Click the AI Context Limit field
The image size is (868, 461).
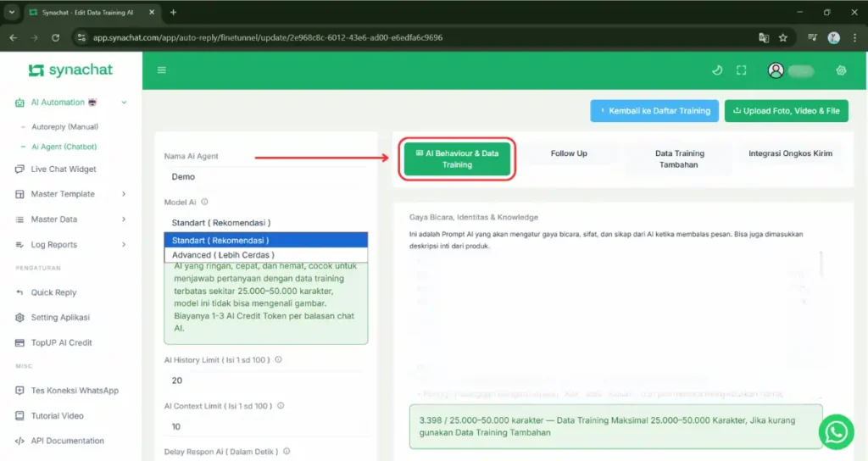click(265, 426)
